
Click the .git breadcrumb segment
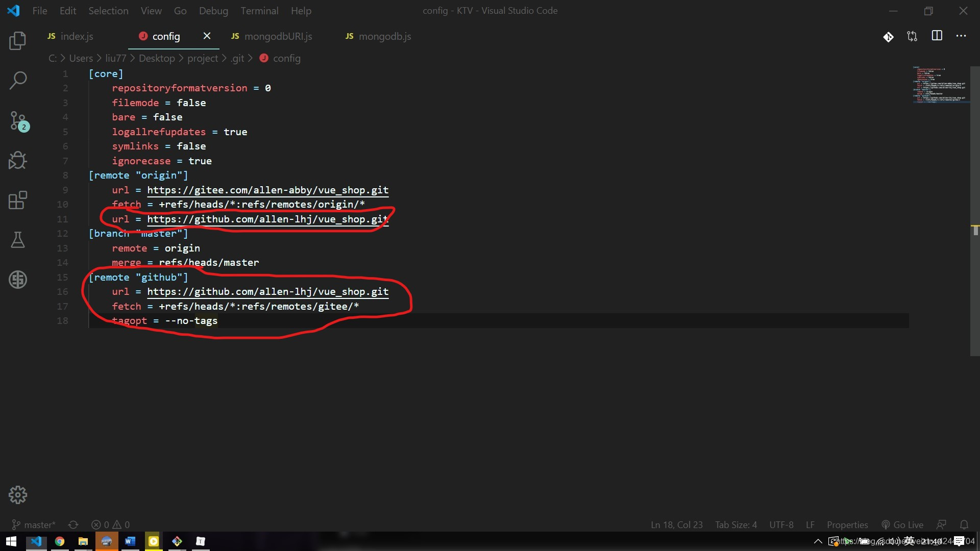point(237,58)
